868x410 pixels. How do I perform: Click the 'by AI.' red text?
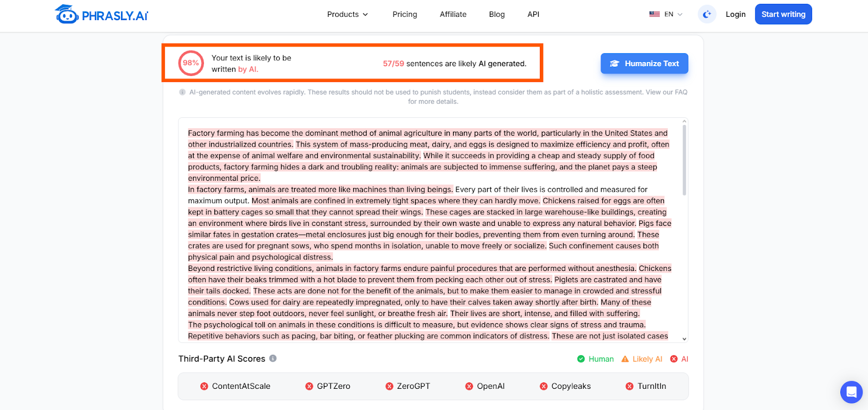click(248, 70)
